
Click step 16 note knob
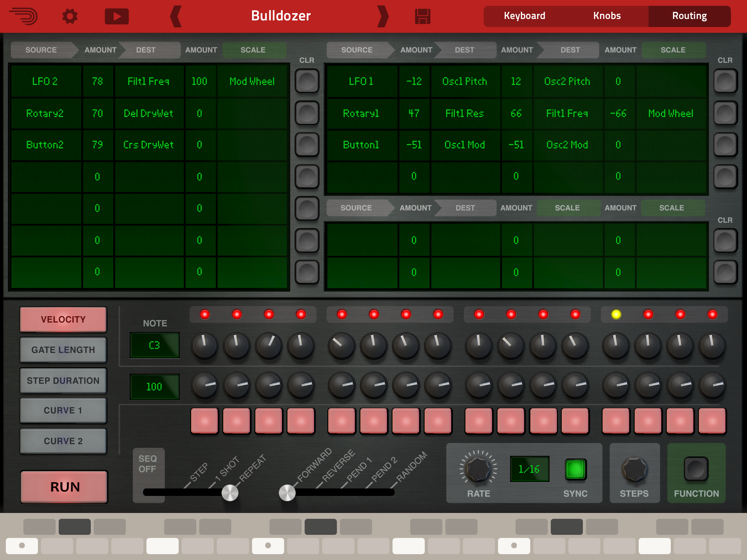coord(712,345)
